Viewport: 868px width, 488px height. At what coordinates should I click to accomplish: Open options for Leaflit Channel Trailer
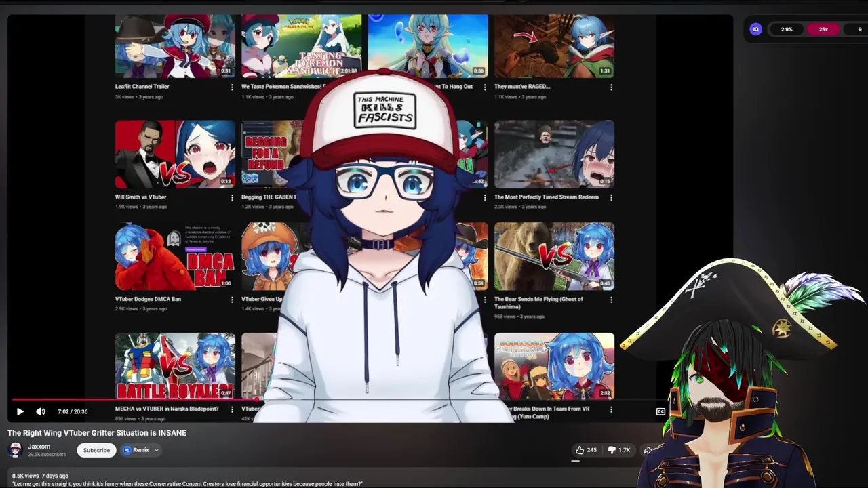point(232,87)
